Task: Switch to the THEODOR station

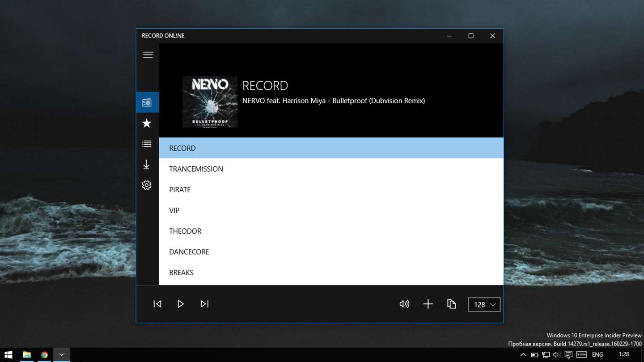Action: click(x=331, y=231)
